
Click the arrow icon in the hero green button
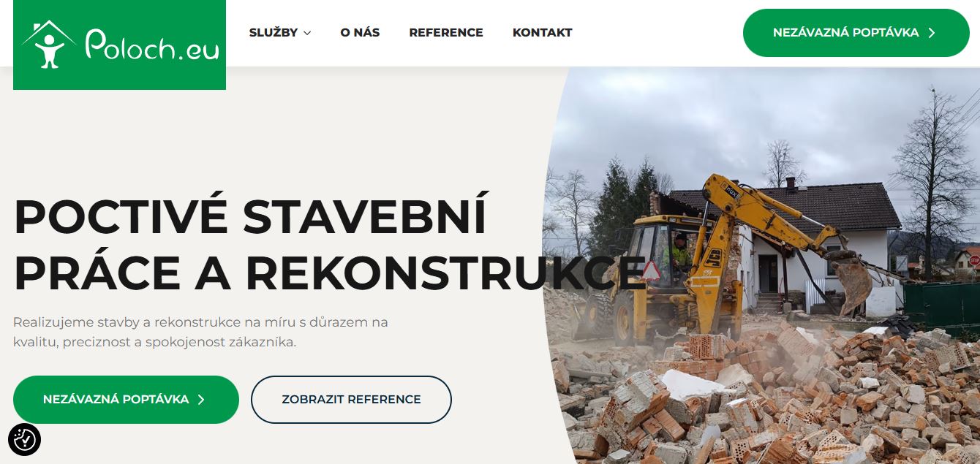(x=201, y=400)
